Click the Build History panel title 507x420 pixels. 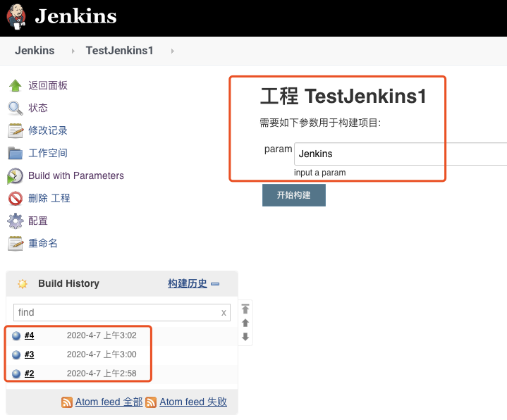68,283
